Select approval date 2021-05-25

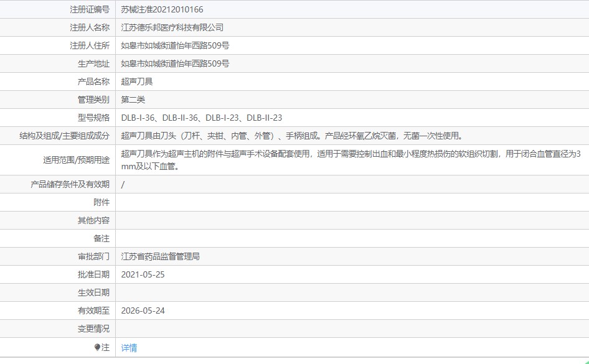[143, 274]
